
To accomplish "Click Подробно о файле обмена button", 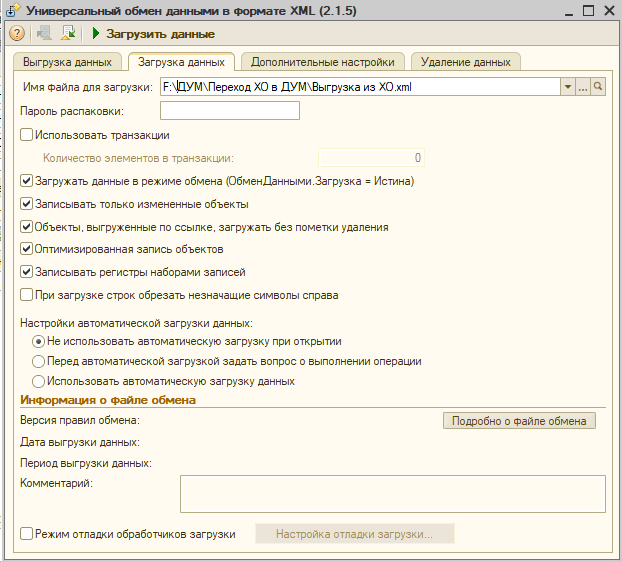I will [x=519, y=421].
